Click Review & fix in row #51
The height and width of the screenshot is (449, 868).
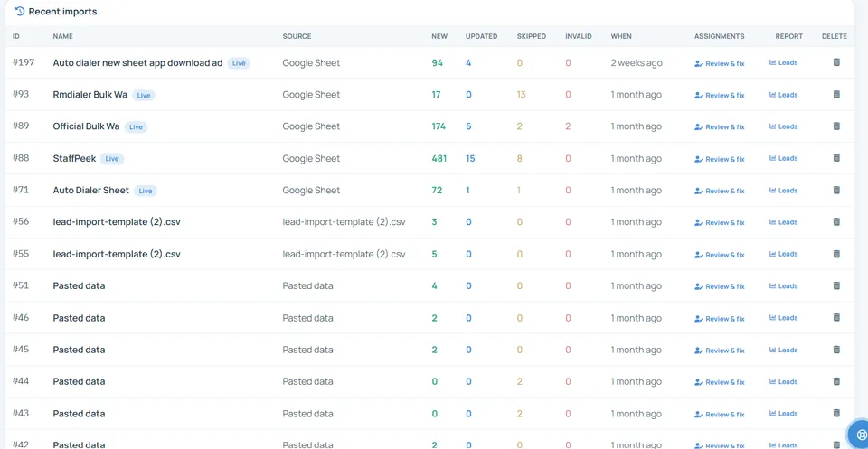coord(720,286)
